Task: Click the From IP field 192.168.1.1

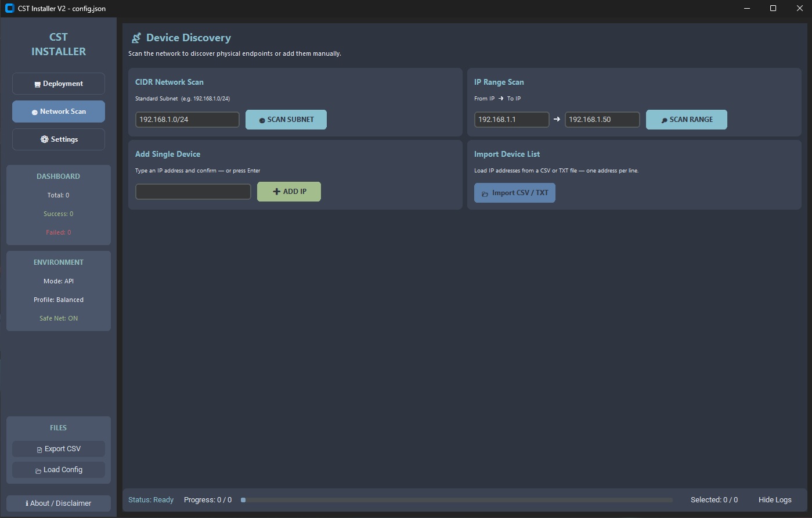Action: pyautogui.click(x=511, y=120)
